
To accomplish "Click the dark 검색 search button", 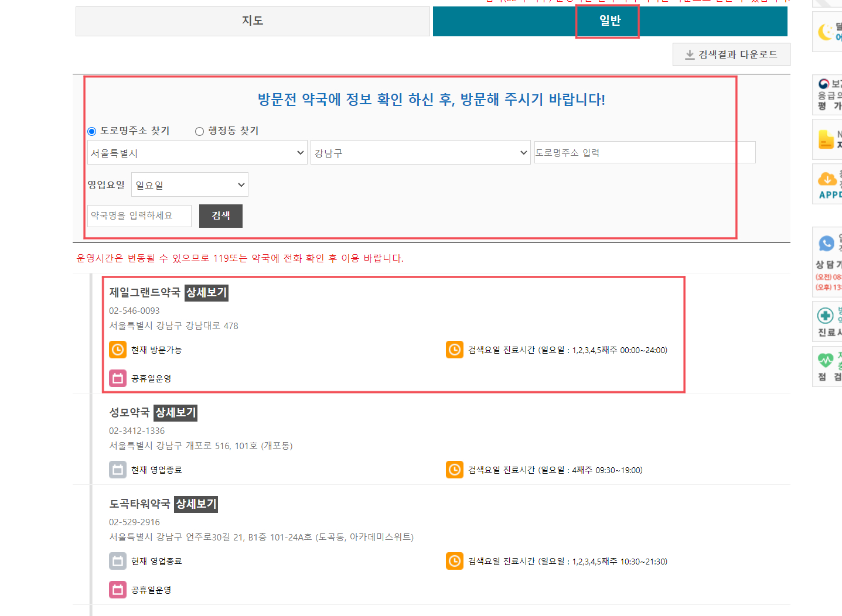I will coord(221,215).
